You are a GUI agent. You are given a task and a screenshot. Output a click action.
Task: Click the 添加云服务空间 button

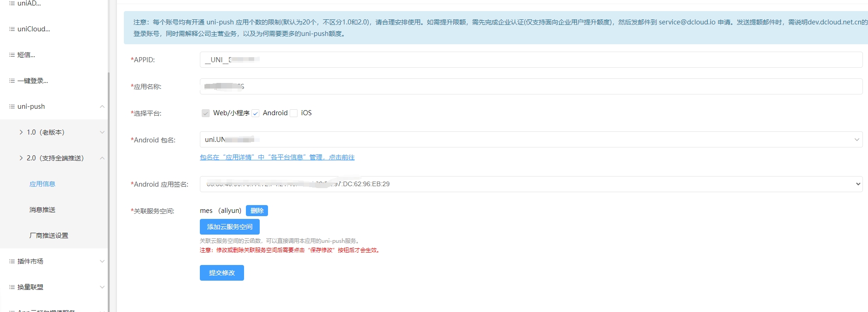[230, 227]
